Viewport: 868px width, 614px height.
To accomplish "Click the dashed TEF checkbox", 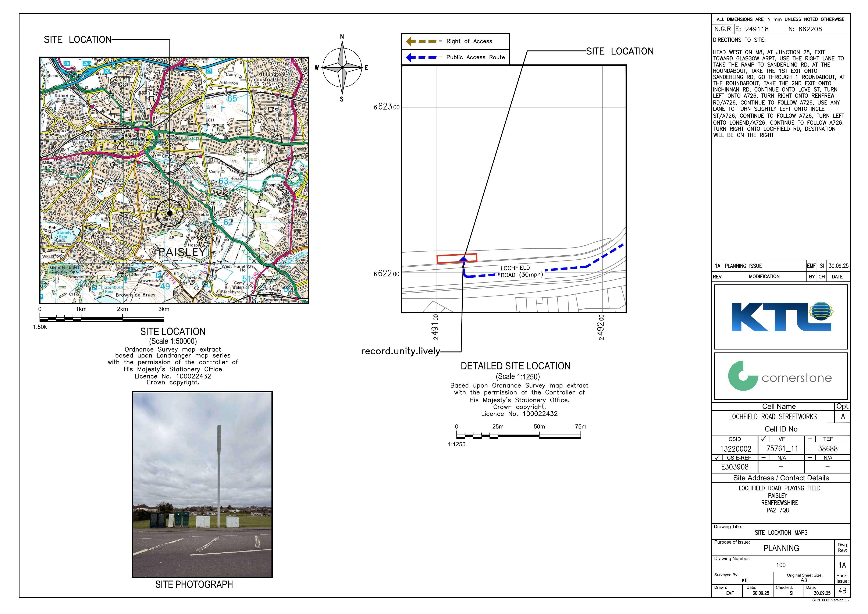I will click(x=809, y=439).
